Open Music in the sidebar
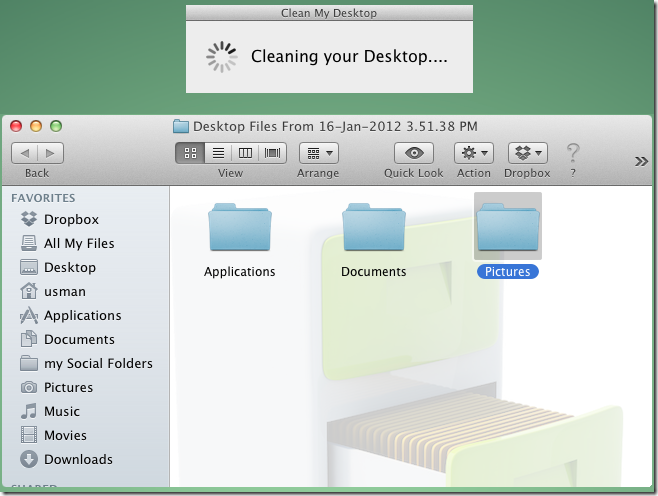Screen dimensions: 658x496 click(x=85, y=411)
